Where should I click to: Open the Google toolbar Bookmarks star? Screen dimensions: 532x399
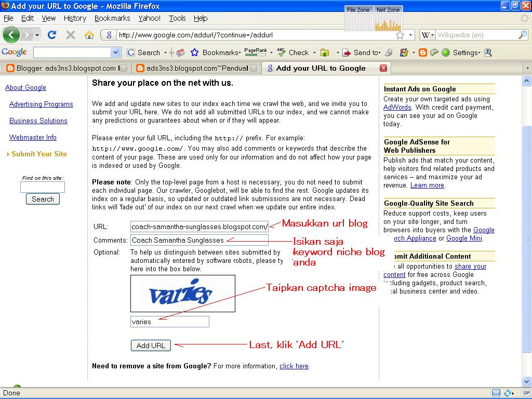point(194,52)
